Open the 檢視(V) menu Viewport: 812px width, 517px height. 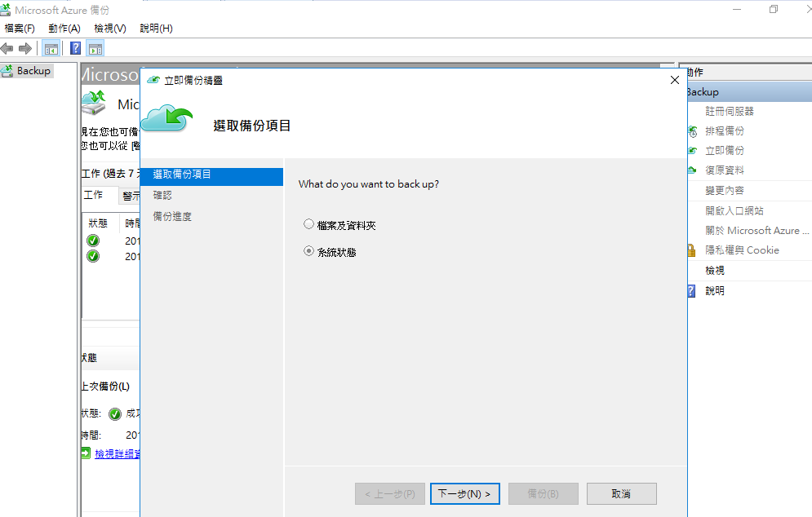pyautogui.click(x=110, y=29)
